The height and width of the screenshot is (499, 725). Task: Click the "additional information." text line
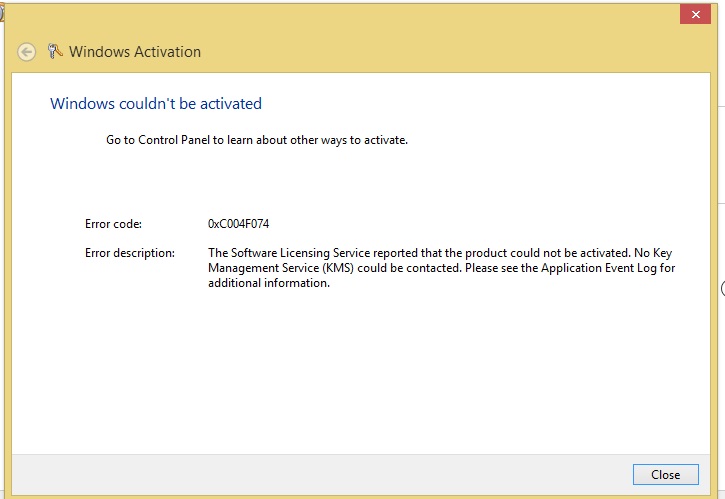click(268, 283)
